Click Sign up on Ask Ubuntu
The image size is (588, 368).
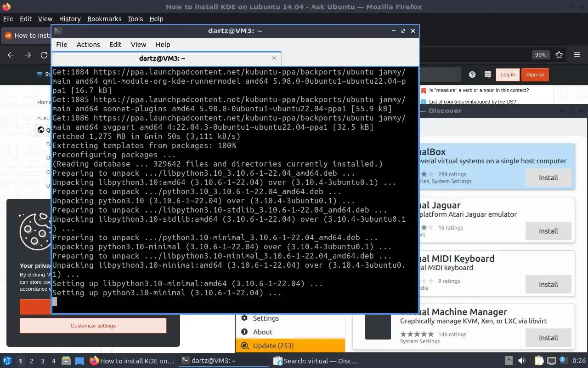click(x=535, y=75)
